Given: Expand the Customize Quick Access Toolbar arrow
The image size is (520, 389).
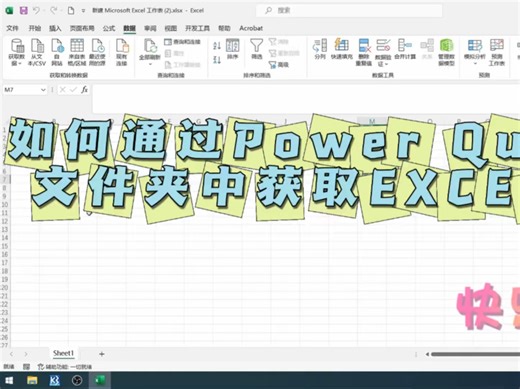Looking at the screenshot, I should pyautogui.click(x=83, y=11).
